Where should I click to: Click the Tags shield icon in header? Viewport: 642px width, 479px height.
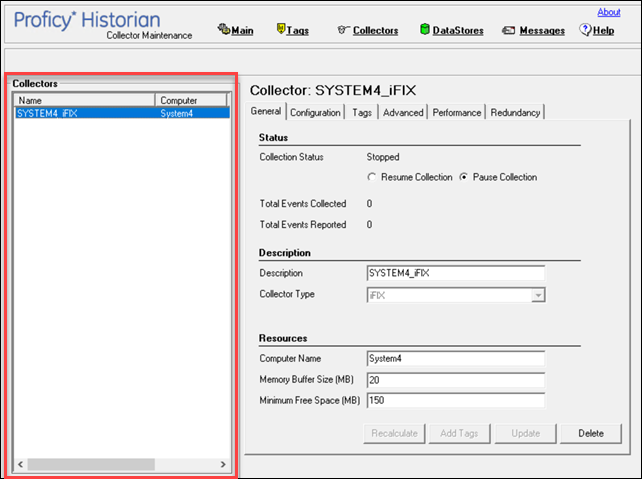click(x=281, y=29)
